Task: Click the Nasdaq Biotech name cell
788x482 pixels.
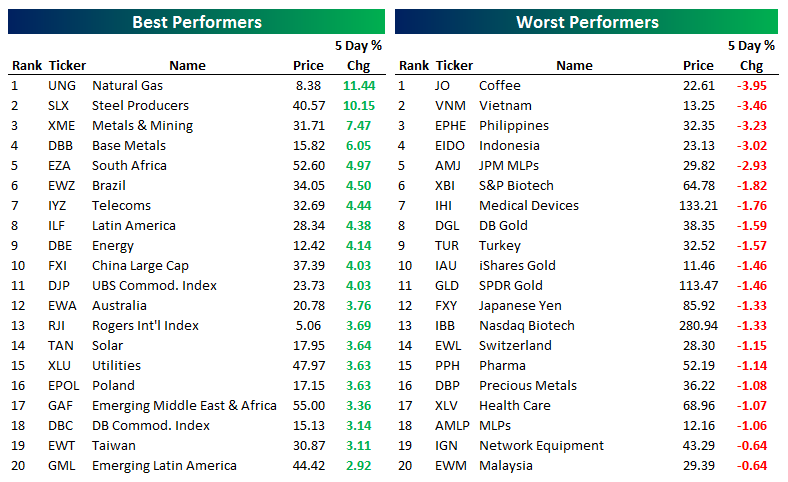Action: point(527,326)
